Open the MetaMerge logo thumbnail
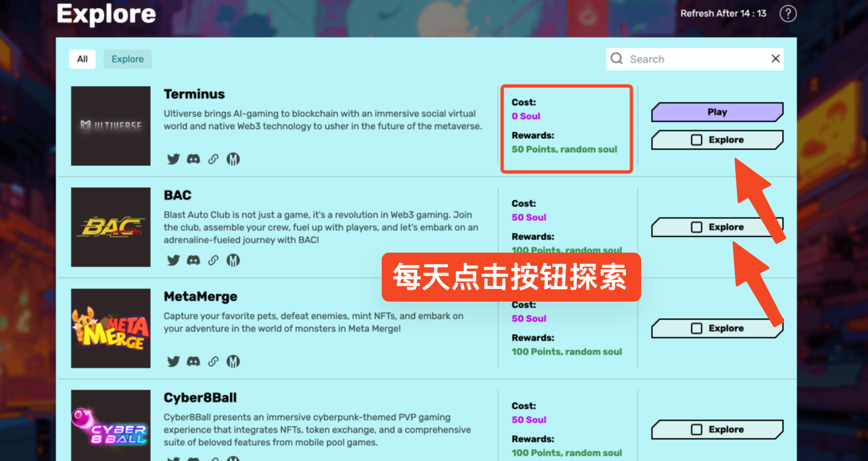The height and width of the screenshot is (461, 868). tap(111, 328)
